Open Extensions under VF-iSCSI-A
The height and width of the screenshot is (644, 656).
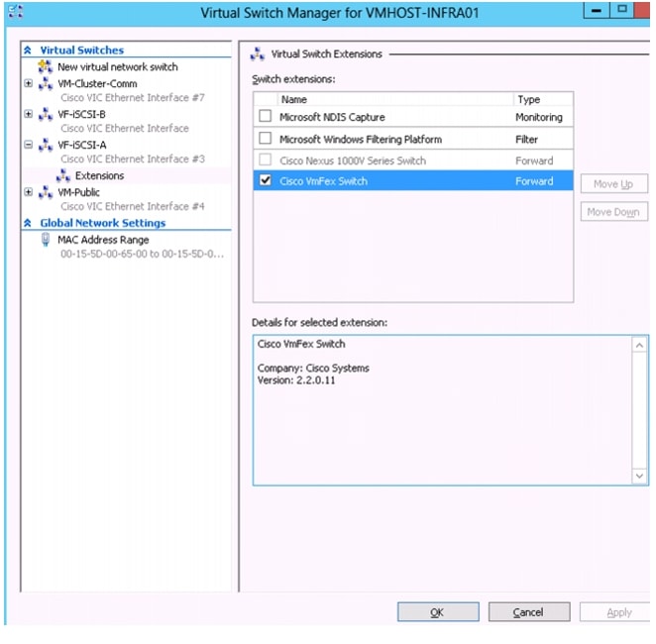tap(99, 175)
